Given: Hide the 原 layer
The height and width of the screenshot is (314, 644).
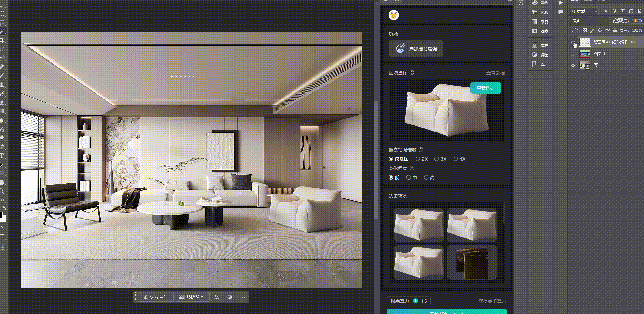Looking at the screenshot, I should 573,65.
